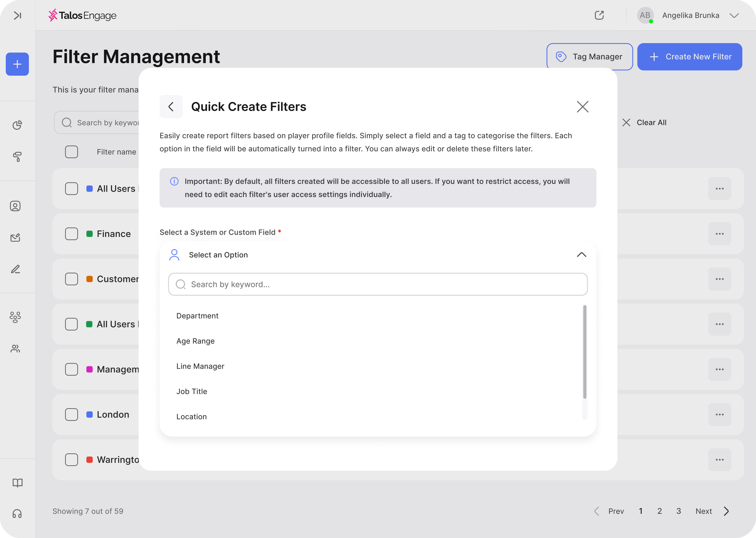Click Create New Filter button
This screenshot has height=538, width=756.
689,57
